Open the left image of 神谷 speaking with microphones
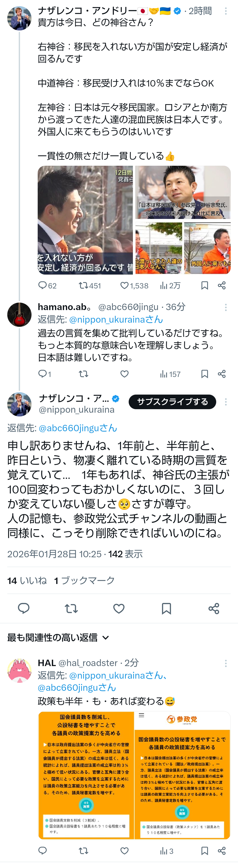Image resolution: width=238 pixels, height=868 pixels. pos(86,220)
